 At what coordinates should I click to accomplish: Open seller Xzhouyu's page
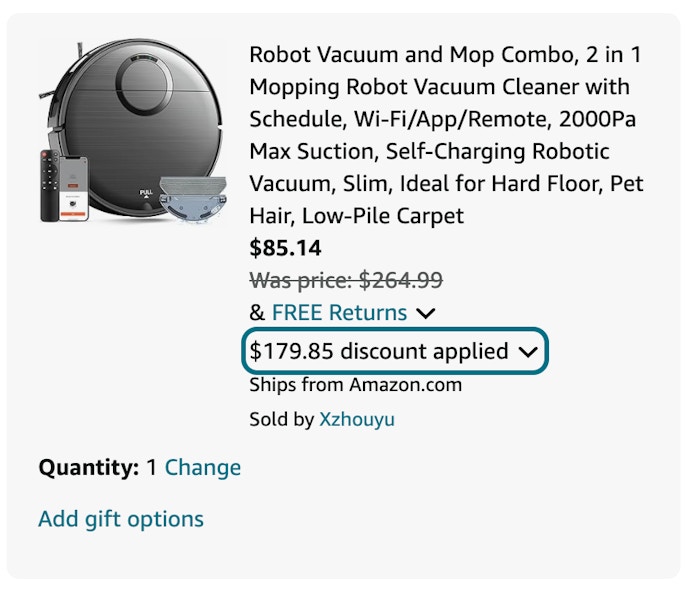357,419
